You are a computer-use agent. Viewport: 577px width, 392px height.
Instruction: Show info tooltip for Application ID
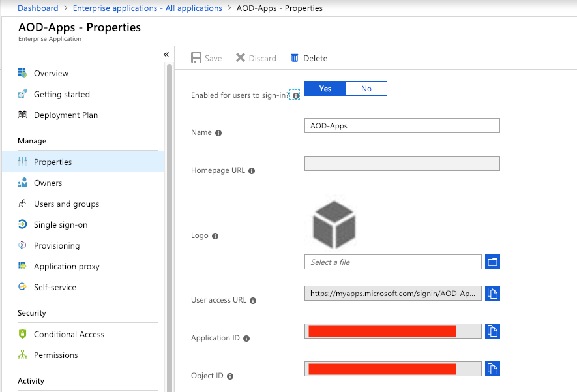point(246,339)
